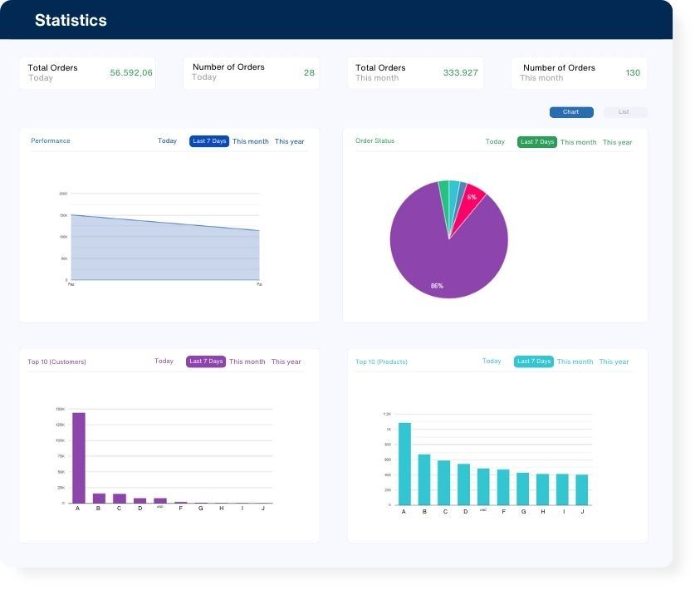700x590 pixels.
Task: Choose This month in Performance panel
Action: click(251, 141)
